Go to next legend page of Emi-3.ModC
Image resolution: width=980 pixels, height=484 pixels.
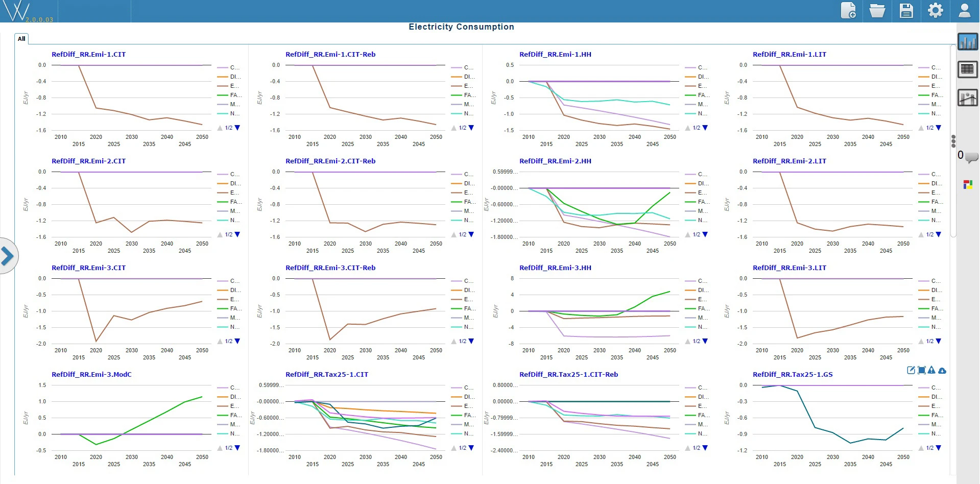(x=237, y=448)
